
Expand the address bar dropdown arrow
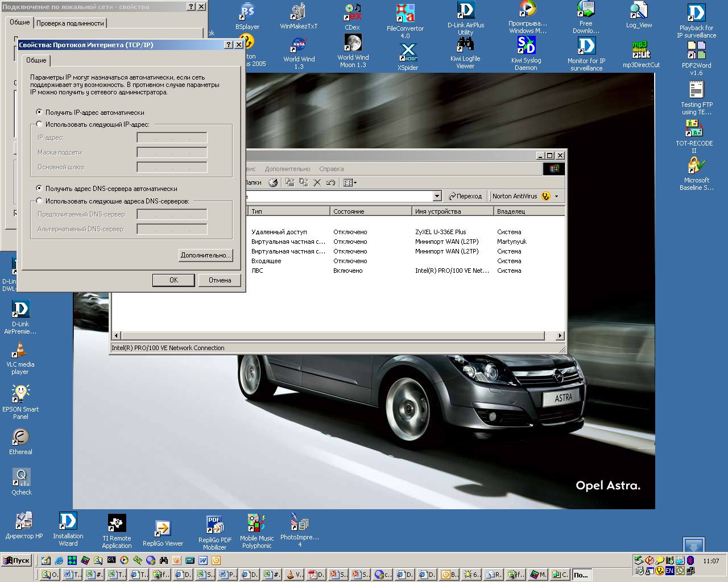(437, 196)
